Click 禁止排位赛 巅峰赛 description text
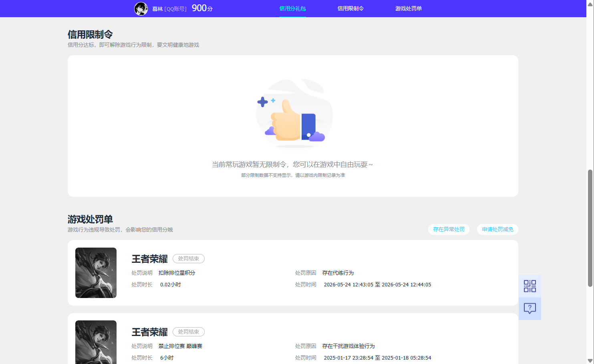This screenshot has width=594, height=364. pyautogui.click(x=180, y=346)
